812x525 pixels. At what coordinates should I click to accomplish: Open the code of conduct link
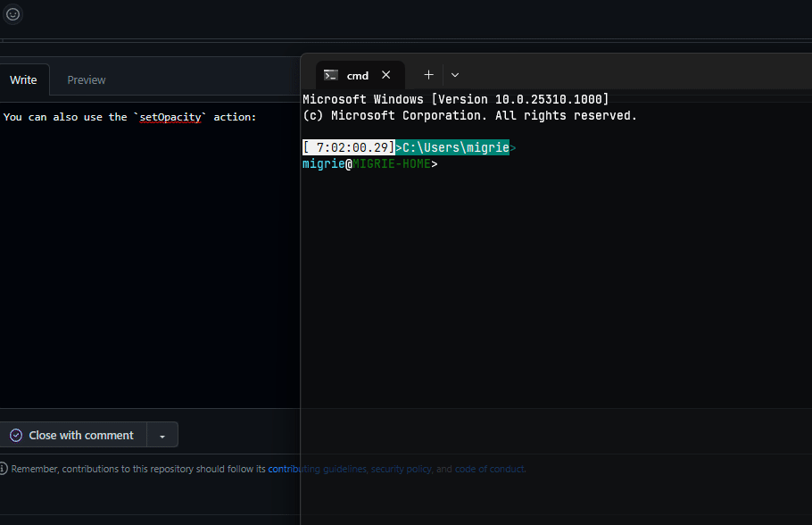(x=489, y=469)
